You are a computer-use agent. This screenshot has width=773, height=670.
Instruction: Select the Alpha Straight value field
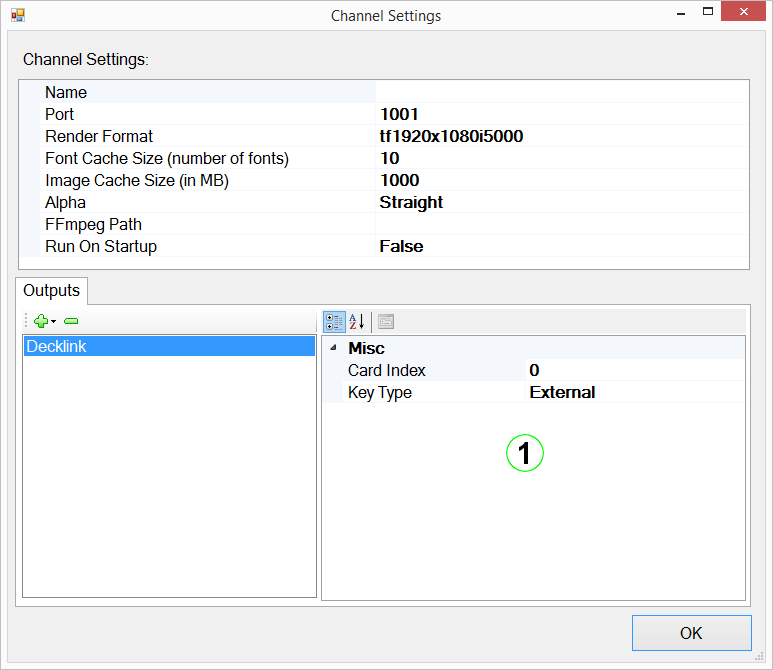pyautogui.click(x=560, y=202)
